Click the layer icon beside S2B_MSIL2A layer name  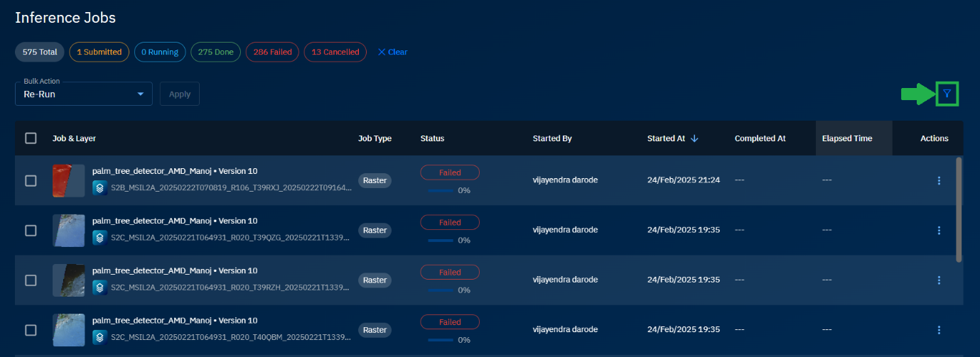coord(100,188)
